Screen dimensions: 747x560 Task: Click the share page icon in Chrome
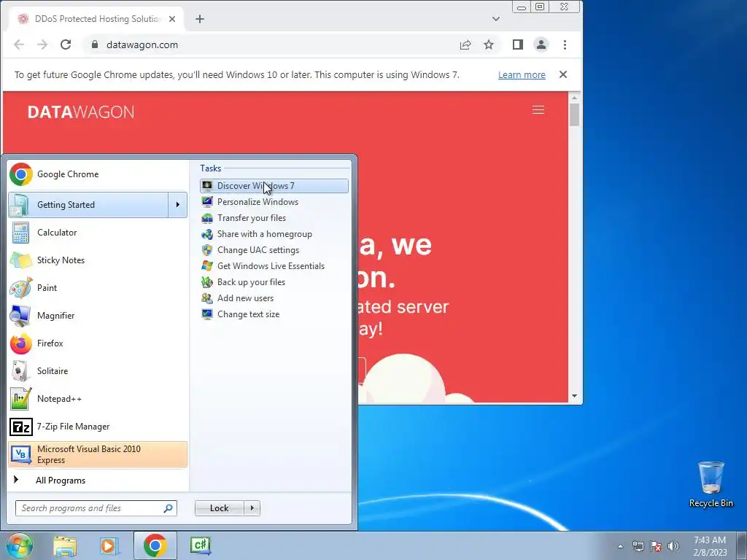tap(465, 44)
